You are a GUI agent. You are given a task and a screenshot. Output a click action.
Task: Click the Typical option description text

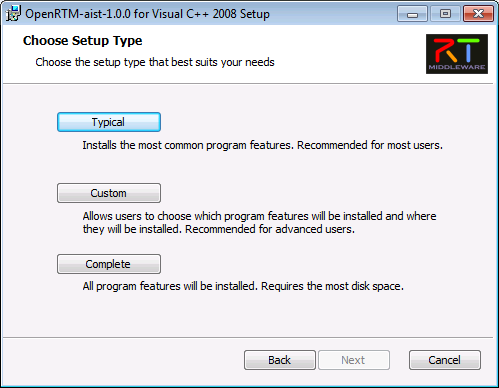click(263, 145)
